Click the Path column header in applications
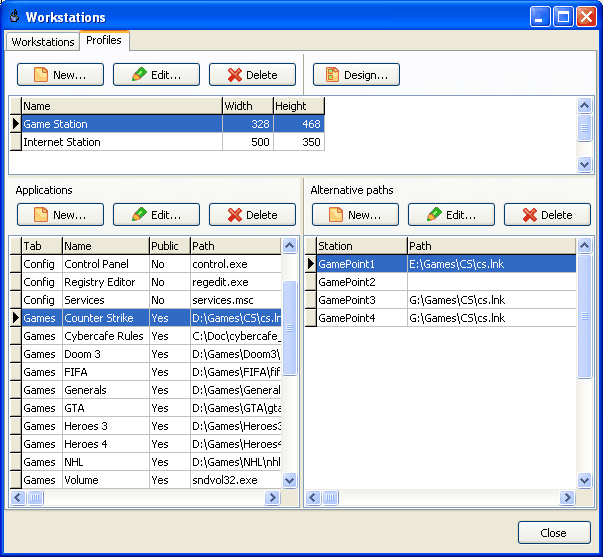 [x=234, y=246]
